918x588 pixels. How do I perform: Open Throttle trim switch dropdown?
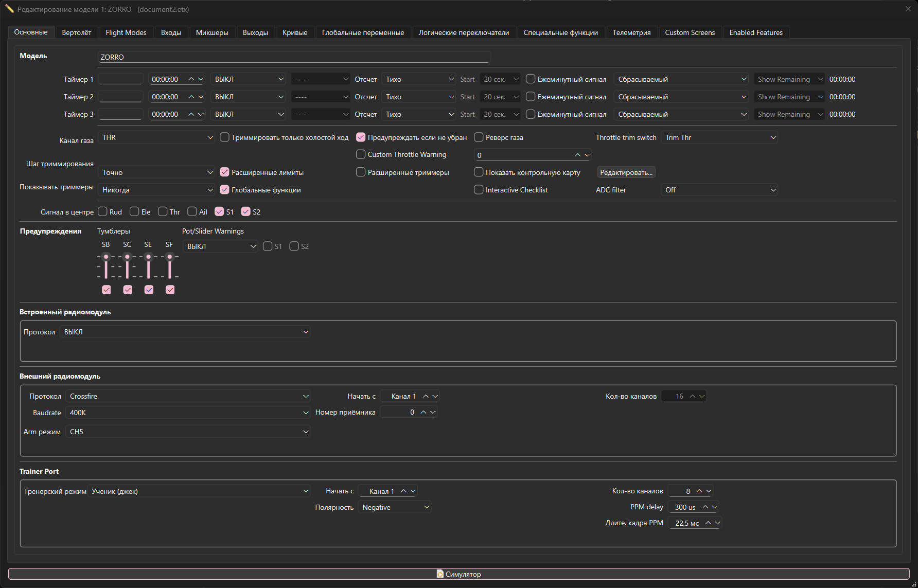point(719,137)
